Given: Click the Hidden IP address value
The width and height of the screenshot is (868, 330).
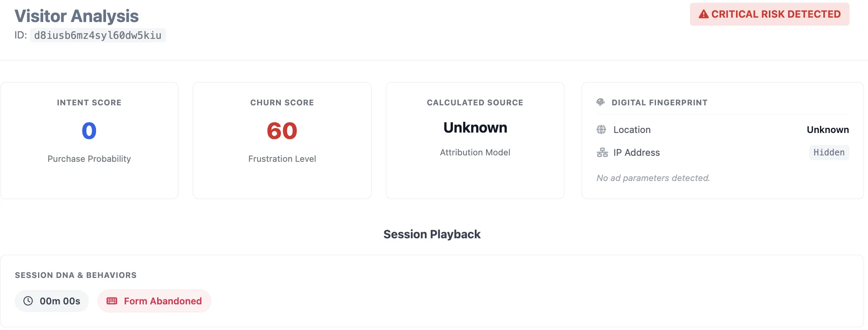Looking at the screenshot, I should tap(829, 153).
